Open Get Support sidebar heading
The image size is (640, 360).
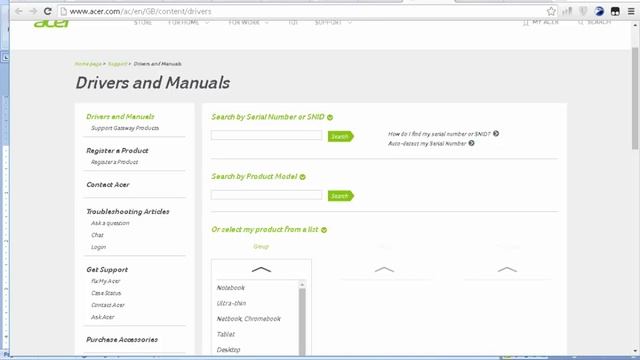[107, 270]
